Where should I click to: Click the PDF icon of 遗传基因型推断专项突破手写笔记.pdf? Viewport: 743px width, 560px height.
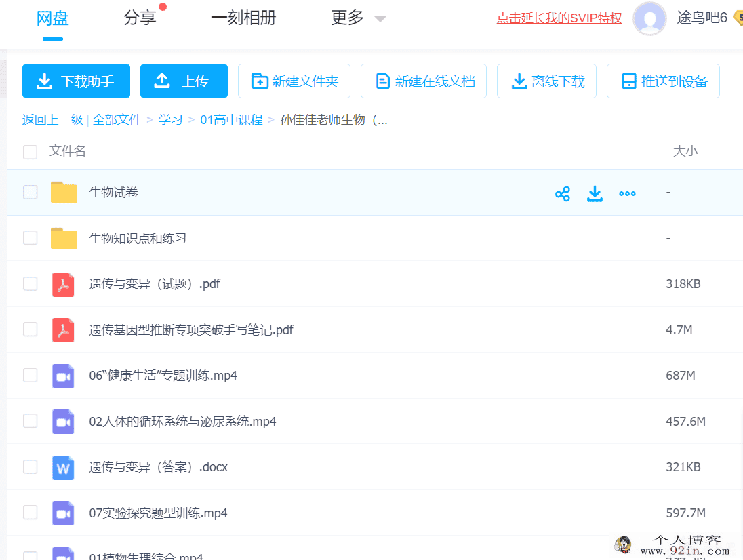tap(63, 330)
